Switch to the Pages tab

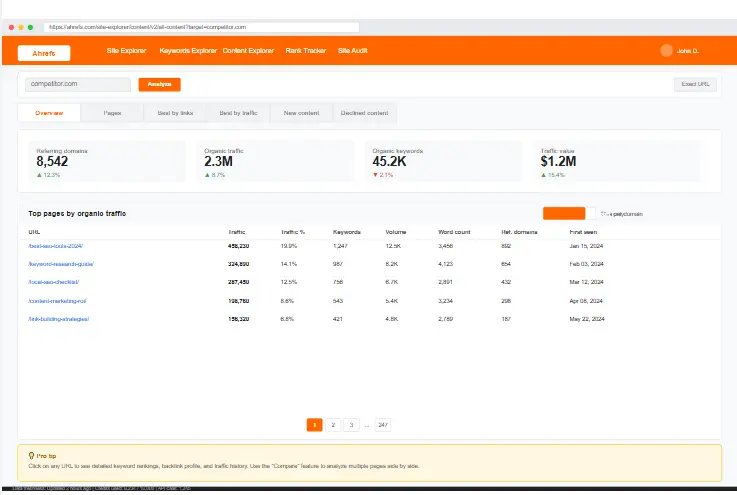(x=112, y=113)
